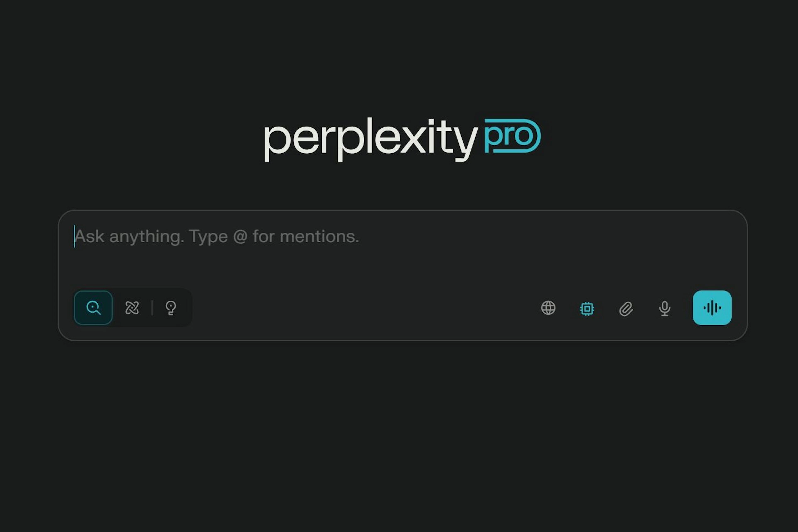Open the model chooser chip icon
The width and height of the screenshot is (798, 532).
(587, 309)
